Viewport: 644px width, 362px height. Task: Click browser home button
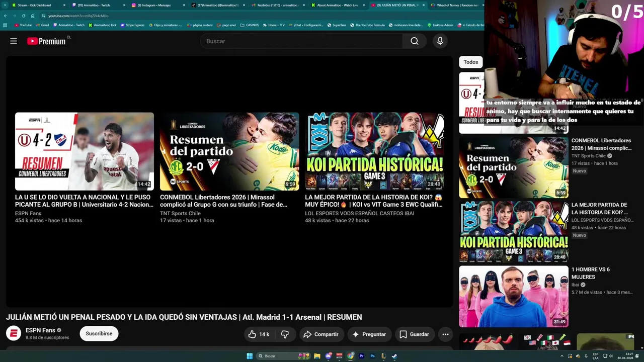click(x=32, y=16)
